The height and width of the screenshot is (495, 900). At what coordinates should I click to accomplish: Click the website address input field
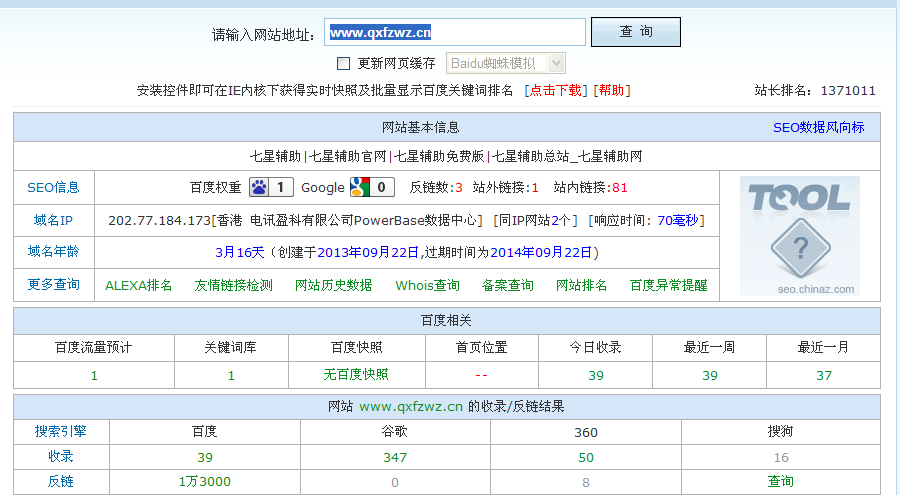(x=455, y=32)
